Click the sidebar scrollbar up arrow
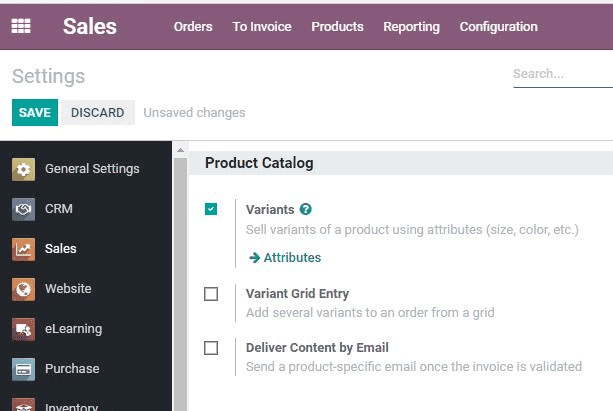 [180, 150]
